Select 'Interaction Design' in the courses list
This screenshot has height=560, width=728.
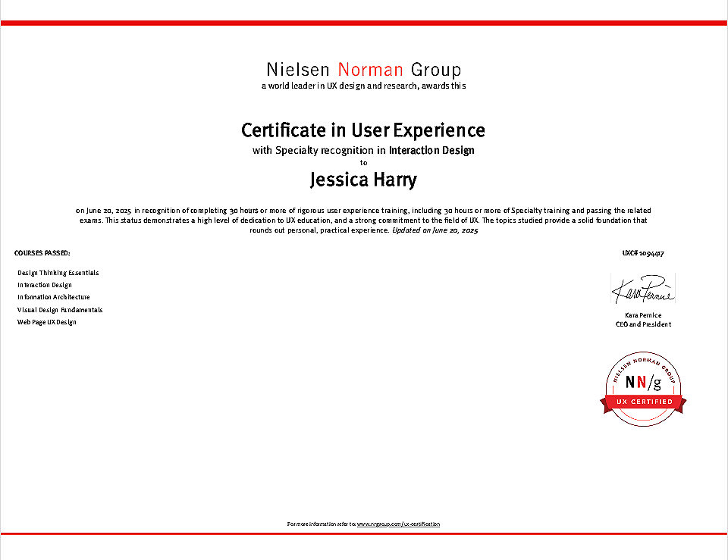coord(45,285)
